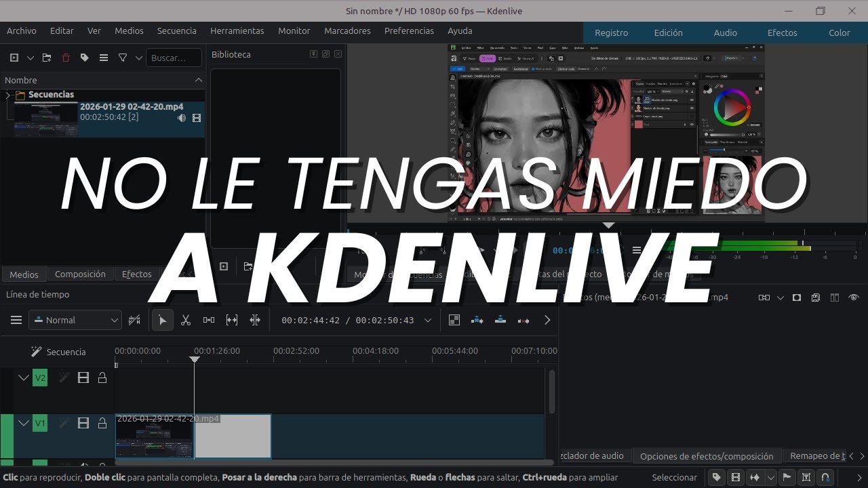868x488 pixels.
Task: Select the V2 track label
Action: click(x=40, y=378)
